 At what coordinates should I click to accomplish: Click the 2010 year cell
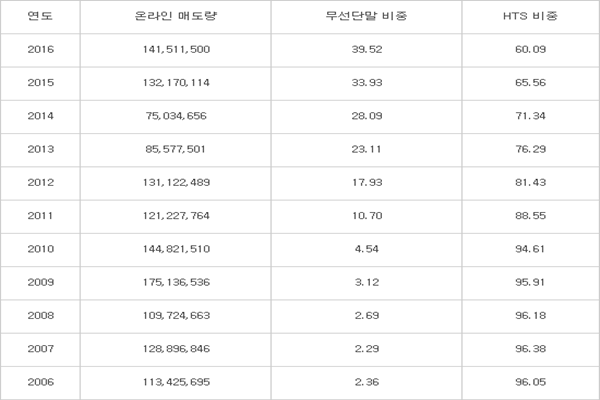(41, 249)
